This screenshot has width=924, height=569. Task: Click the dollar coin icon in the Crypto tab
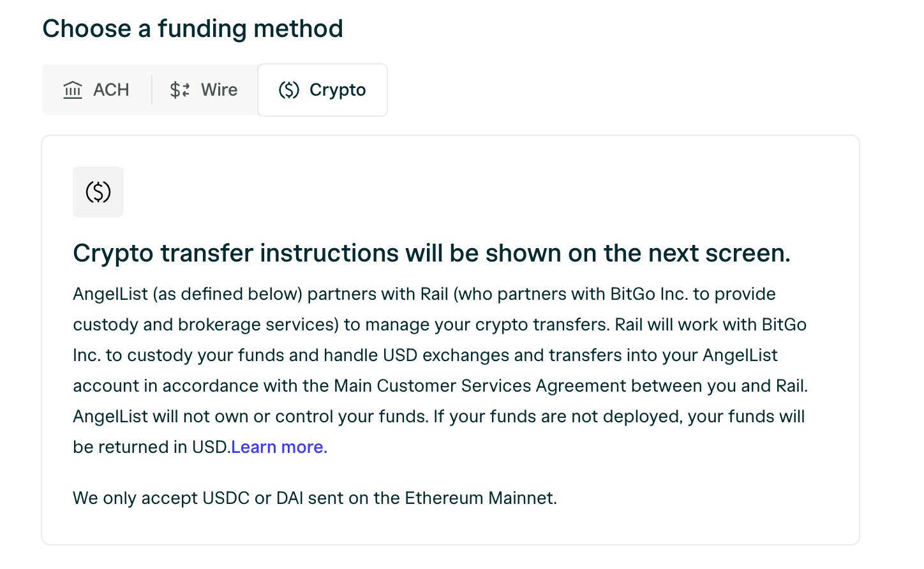[289, 90]
